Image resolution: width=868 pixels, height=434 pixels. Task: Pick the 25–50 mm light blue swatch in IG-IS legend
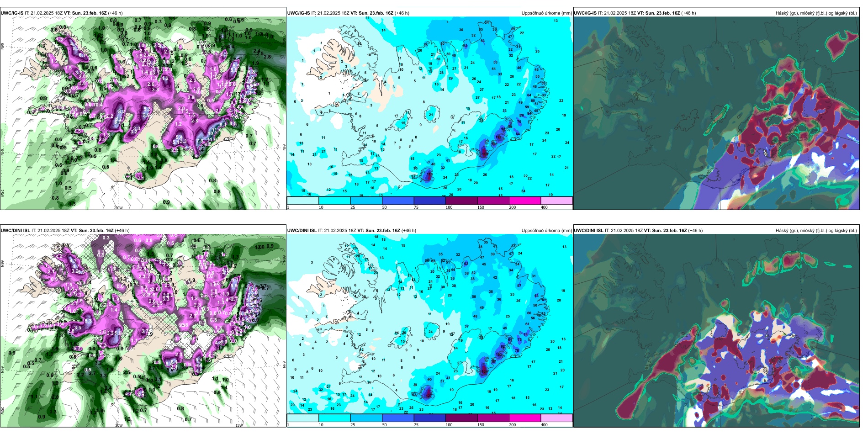point(366,201)
